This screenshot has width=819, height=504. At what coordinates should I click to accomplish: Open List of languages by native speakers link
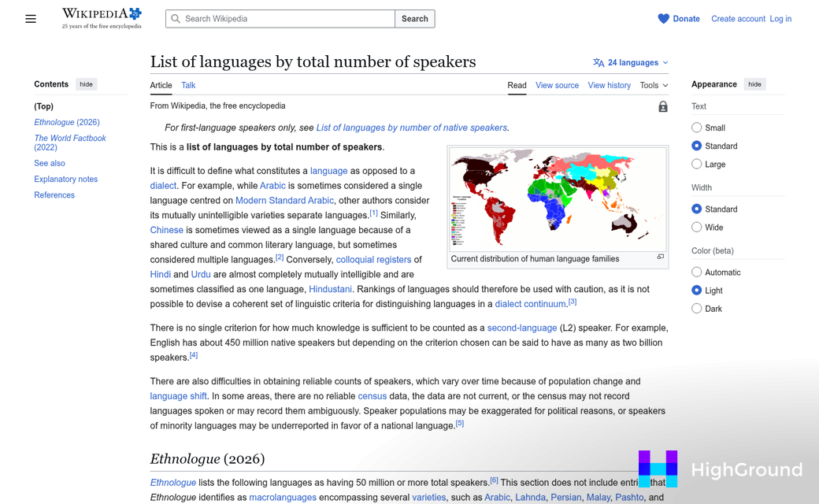[412, 128]
